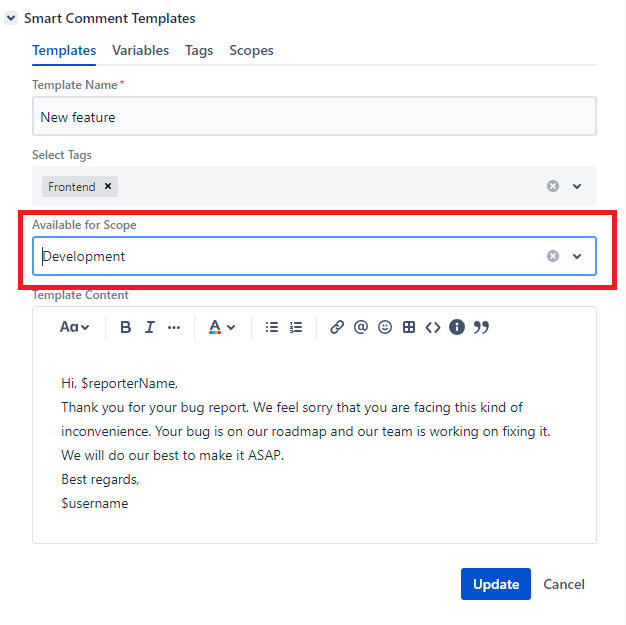Apply bold formatting in the editor

point(126,327)
